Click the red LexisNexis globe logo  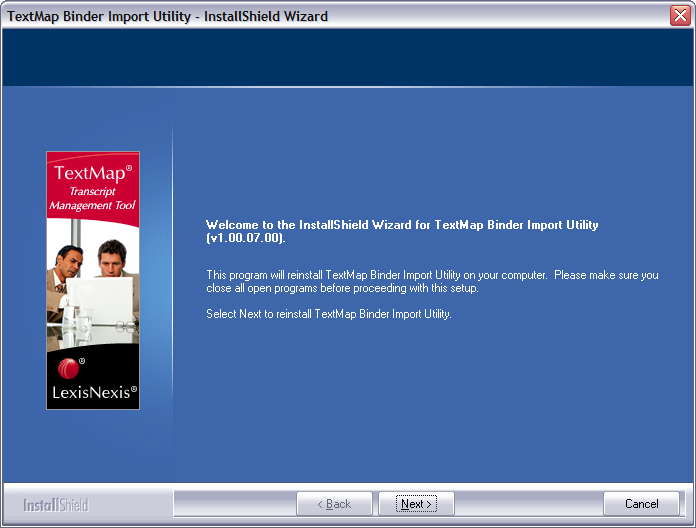68,368
